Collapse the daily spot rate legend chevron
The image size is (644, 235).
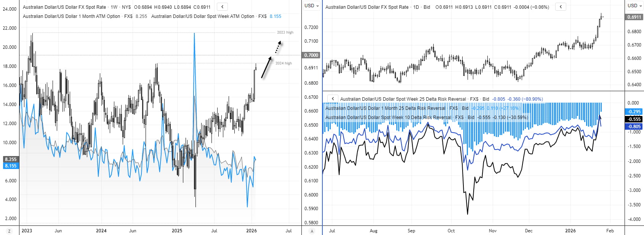click(560, 7)
